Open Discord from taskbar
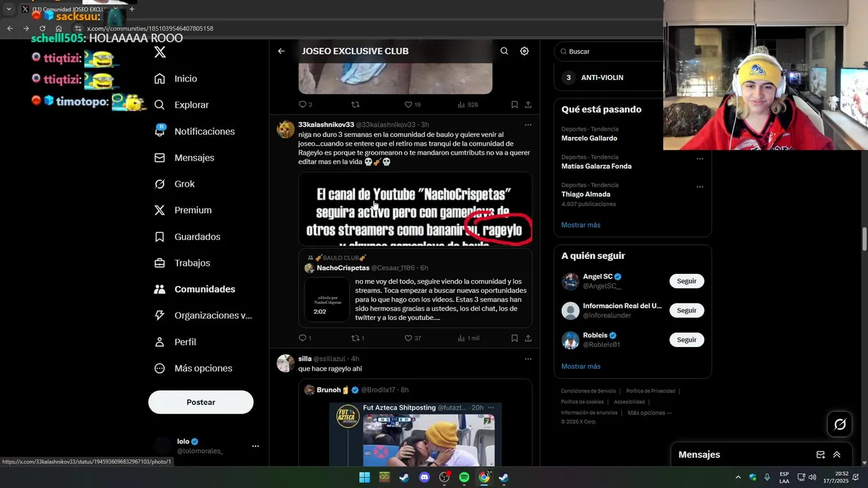Viewport: 868px width, 488px height. click(425, 477)
